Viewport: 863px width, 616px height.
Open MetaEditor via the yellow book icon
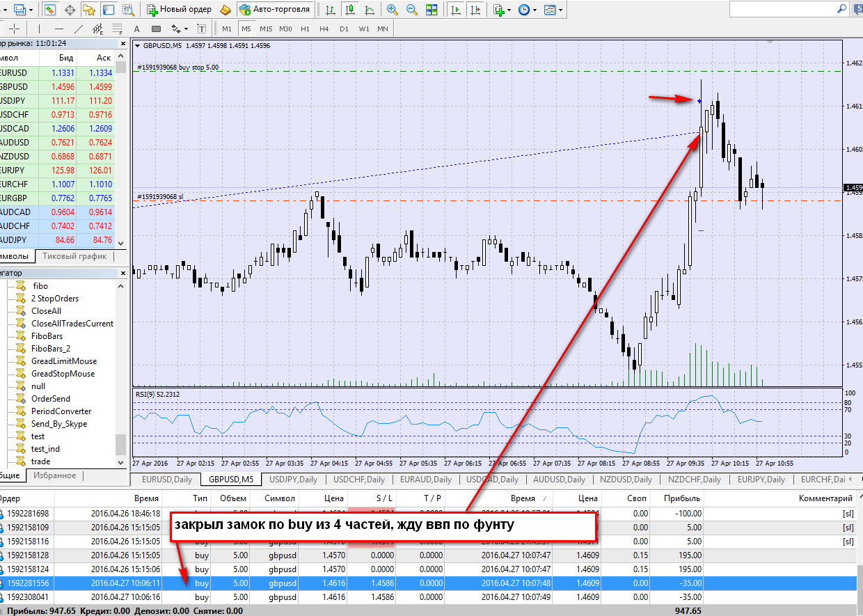[225, 10]
